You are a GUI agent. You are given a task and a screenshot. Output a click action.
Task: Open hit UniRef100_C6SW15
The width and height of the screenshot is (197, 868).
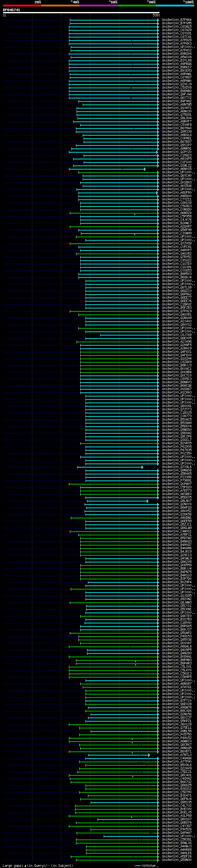(x=176, y=26)
